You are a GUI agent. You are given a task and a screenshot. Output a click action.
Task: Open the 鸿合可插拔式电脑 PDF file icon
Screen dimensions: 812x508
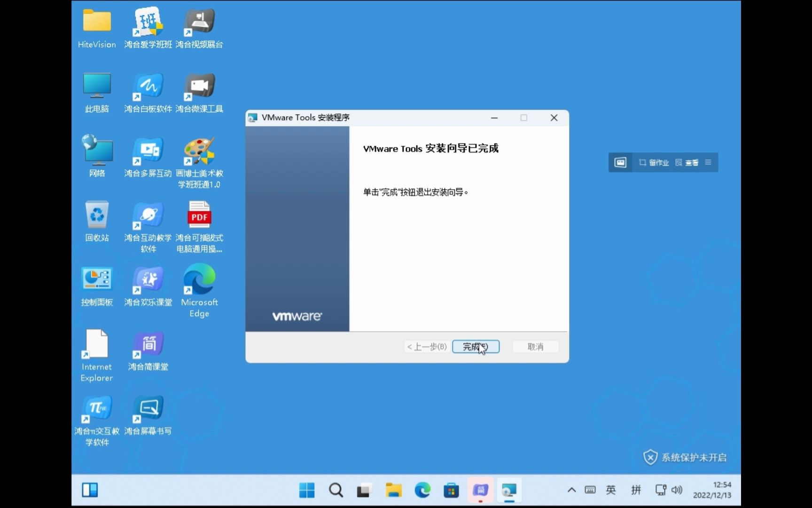(199, 227)
